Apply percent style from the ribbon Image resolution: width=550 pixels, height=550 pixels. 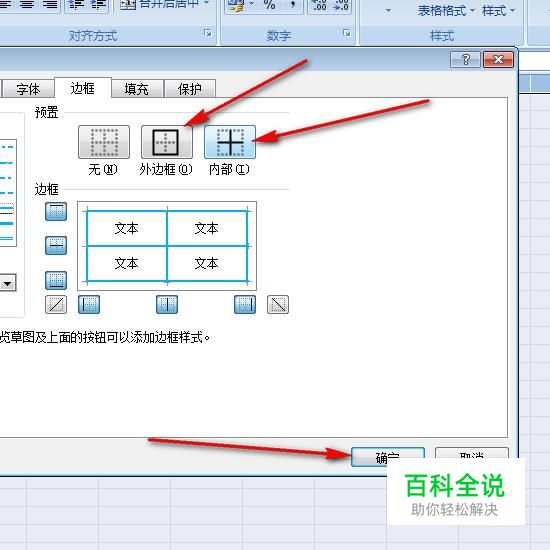(269, 5)
